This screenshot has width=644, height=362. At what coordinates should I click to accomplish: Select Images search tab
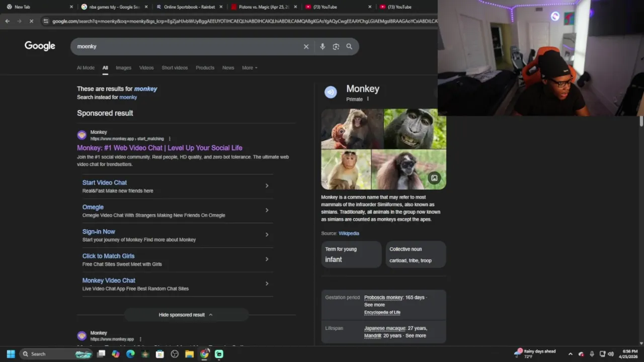[x=123, y=68]
